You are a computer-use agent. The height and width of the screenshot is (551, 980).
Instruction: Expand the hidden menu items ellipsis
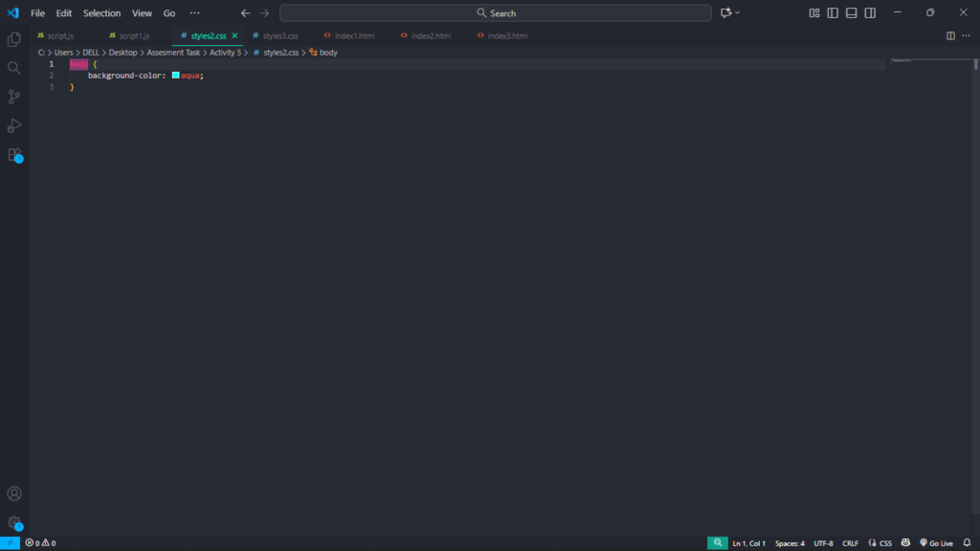(195, 13)
